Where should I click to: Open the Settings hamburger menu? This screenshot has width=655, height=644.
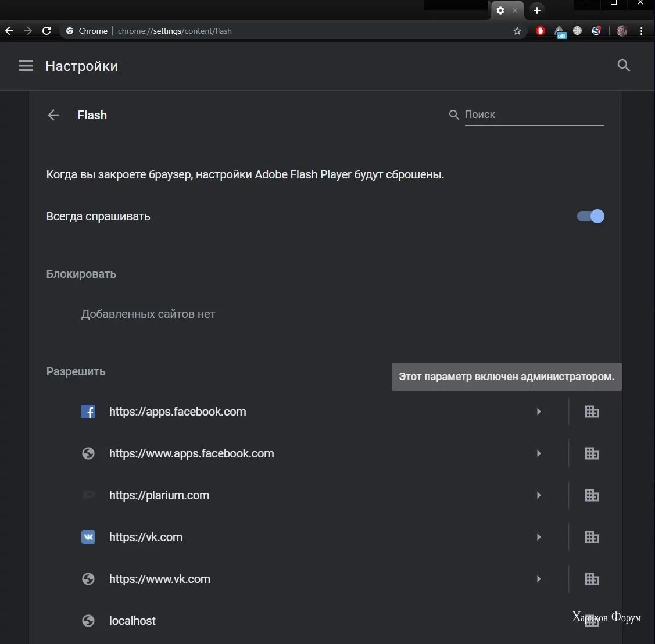click(26, 66)
